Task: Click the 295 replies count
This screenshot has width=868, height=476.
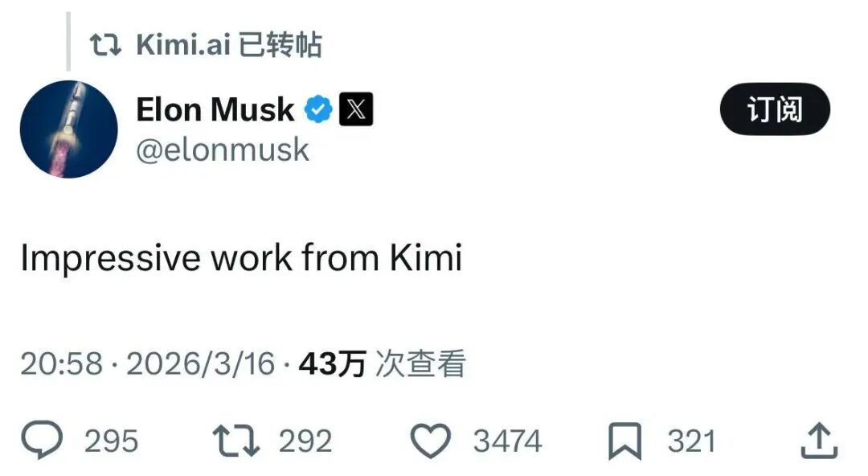Action: click(112, 441)
